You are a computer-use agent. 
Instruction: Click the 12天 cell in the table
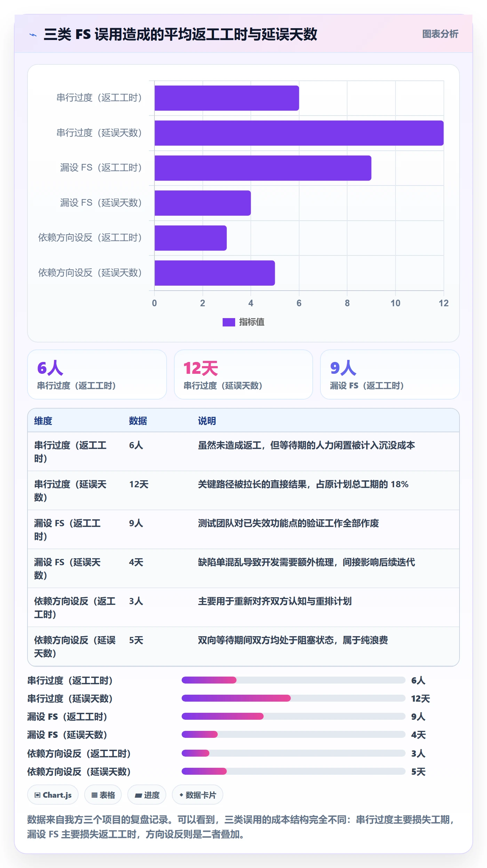(139, 484)
